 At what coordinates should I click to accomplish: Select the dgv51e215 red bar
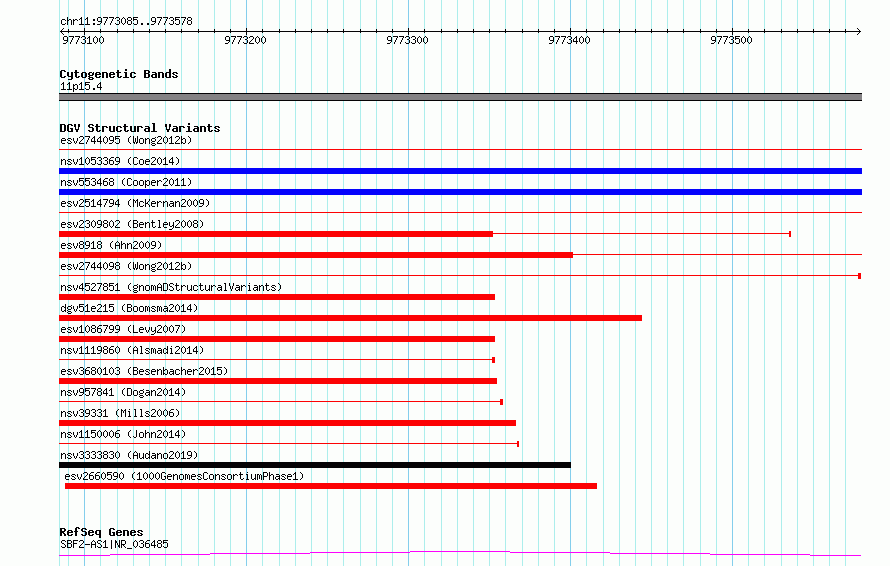[x=350, y=318]
